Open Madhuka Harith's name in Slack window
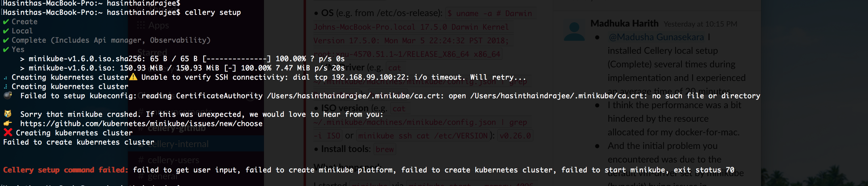868x186 pixels. (x=624, y=23)
